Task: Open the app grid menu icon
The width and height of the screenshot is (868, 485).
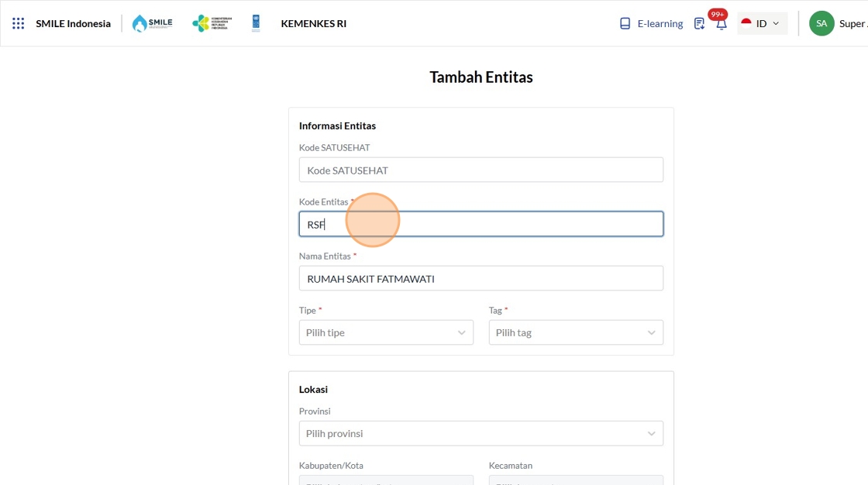Action: [19, 23]
